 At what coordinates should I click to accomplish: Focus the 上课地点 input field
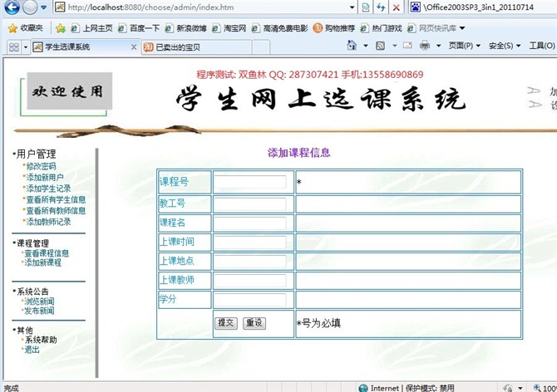(250, 262)
